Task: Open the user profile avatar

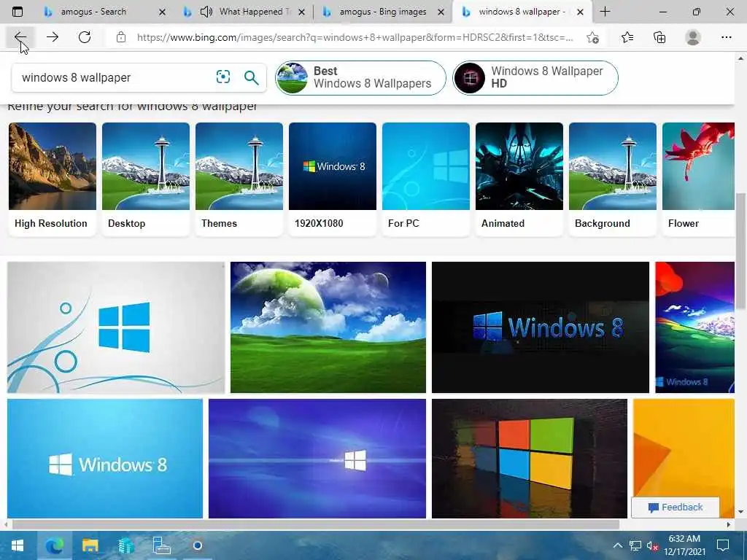Action: (x=693, y=37)
